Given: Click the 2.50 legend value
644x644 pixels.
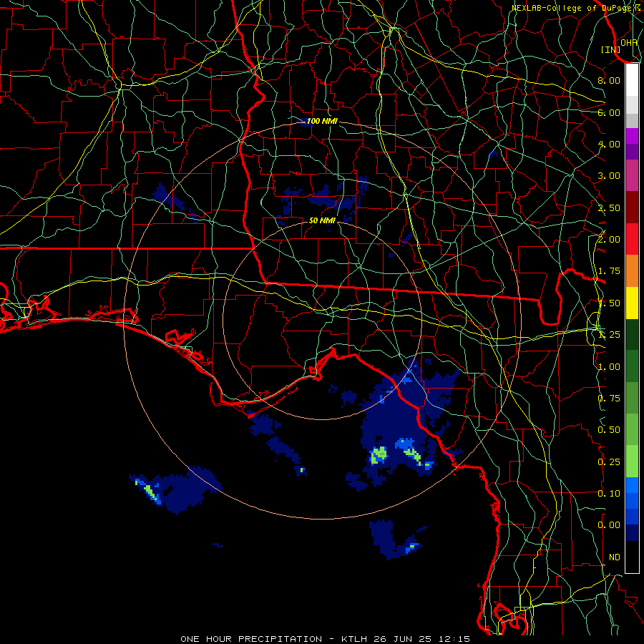Looking at the screenshot, I should coord(609,208).
